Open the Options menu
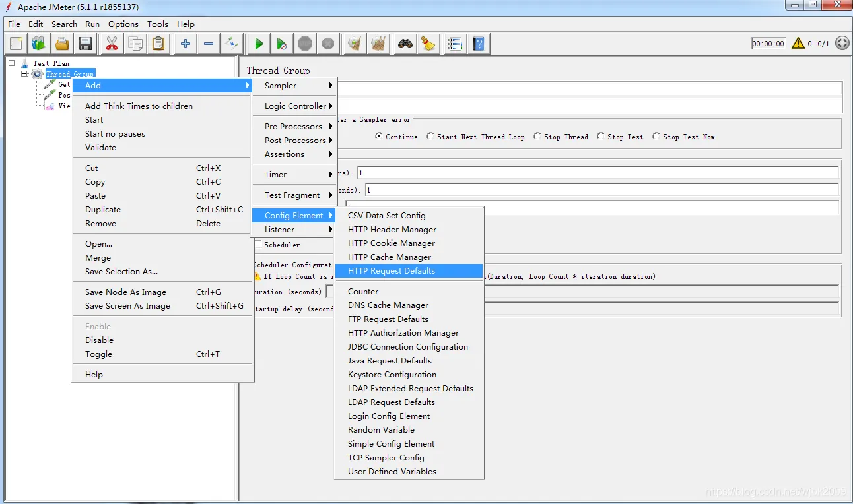 tap(123, 24)
